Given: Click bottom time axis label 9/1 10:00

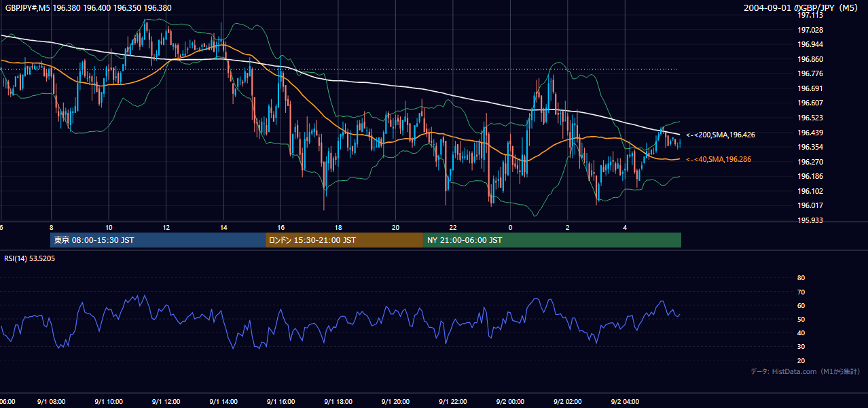Looking at the screenshot, I should (x=109, y=402).
